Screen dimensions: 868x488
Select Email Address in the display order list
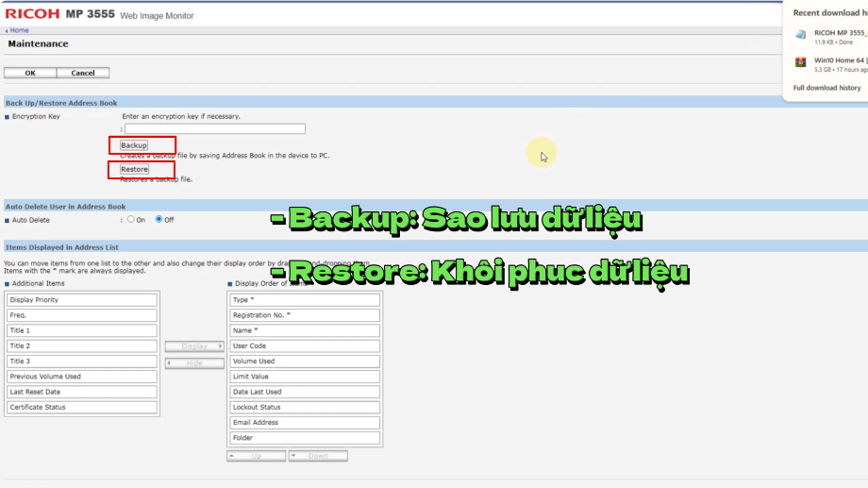[305, 423]
